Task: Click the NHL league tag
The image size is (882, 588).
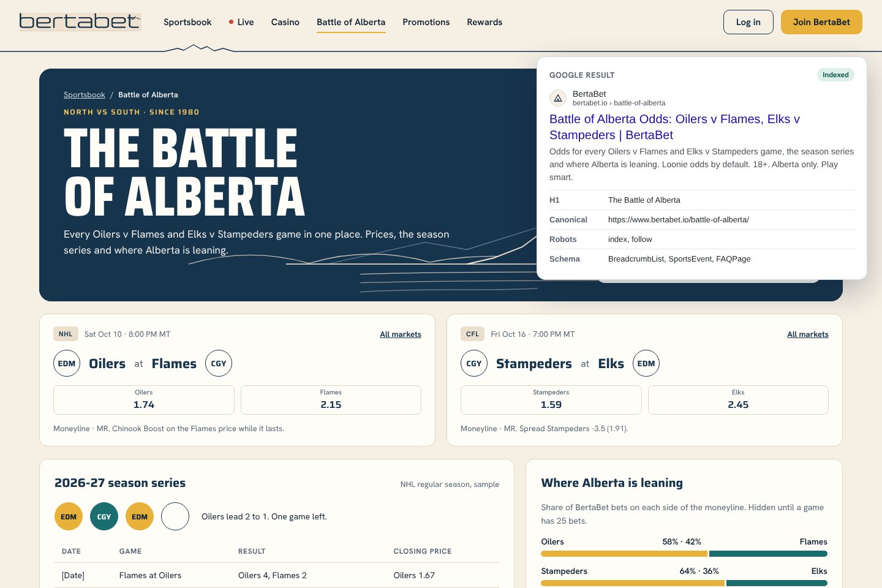Action: 66,334
